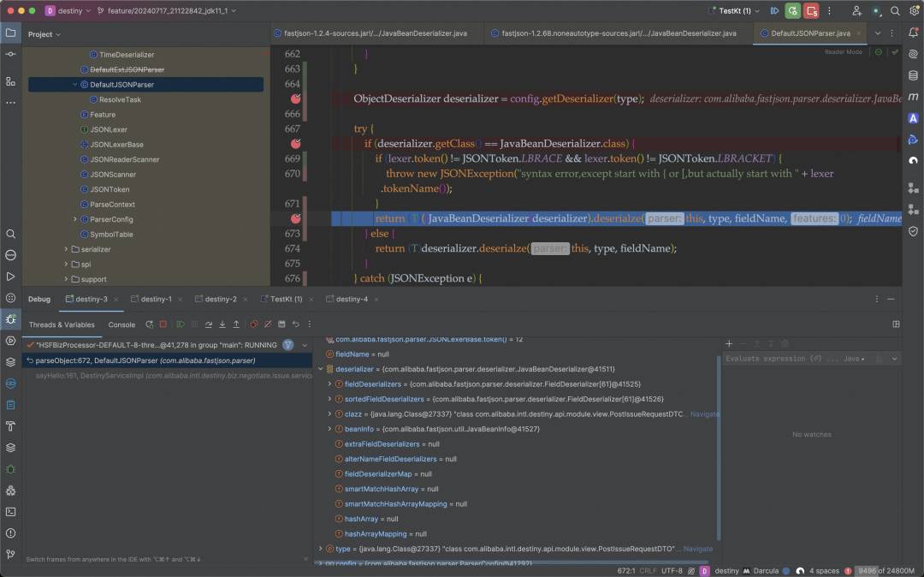Click the Step Out icon
This screenshot has width=924, height=577.
[x=236, y=324]
